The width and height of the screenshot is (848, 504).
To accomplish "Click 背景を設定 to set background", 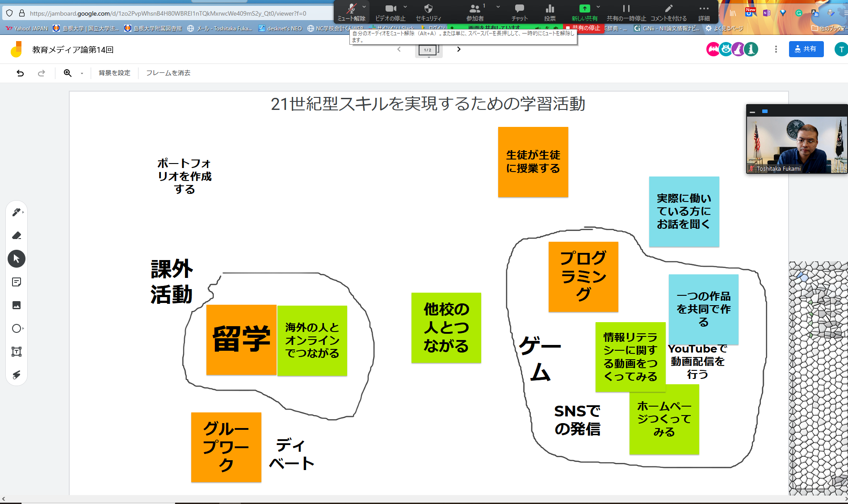I will (114, 73).
